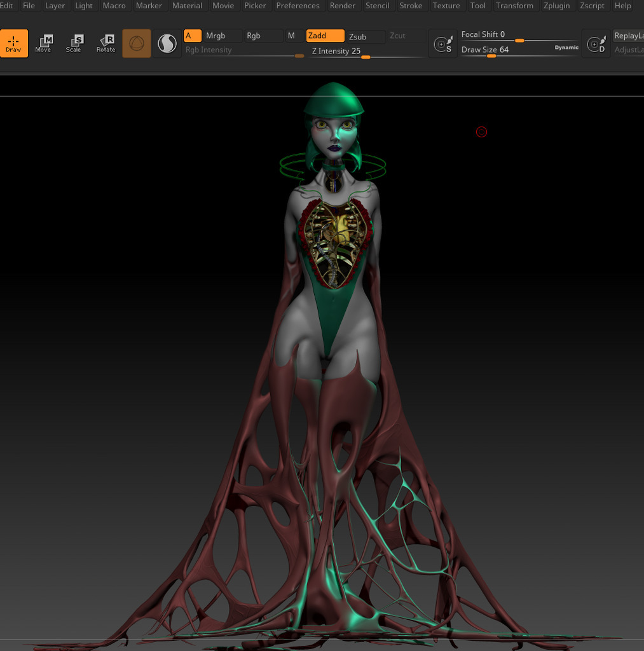Viewport: 644px width, 651px height.
Task: Enable Mrgb painting mode
Action: (221, 36)
